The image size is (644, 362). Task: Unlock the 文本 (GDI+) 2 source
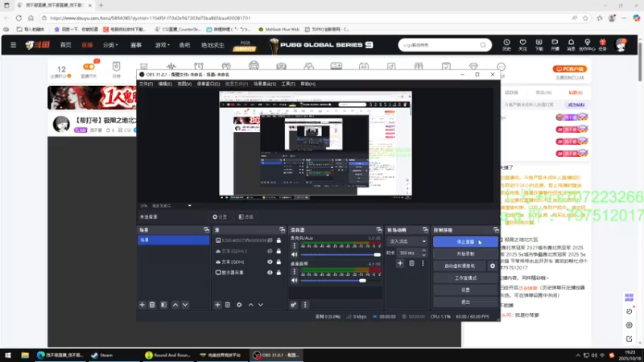[x=279, y=251]
